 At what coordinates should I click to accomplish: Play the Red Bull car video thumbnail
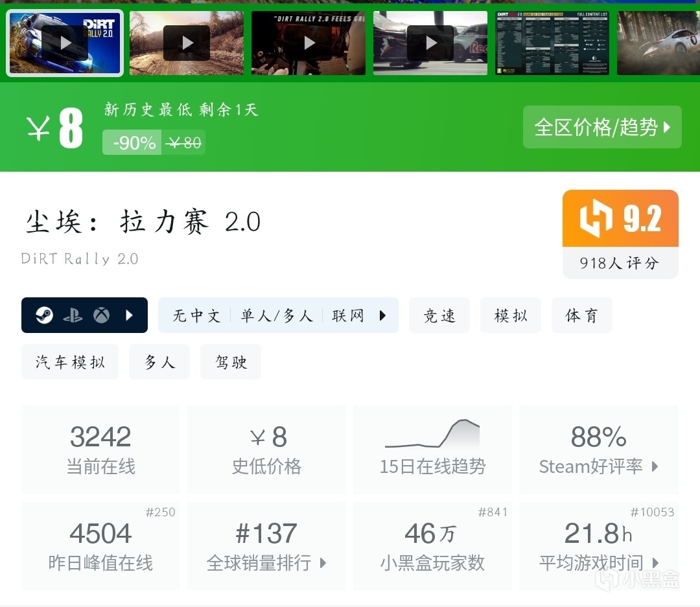[x=430, y=43]
